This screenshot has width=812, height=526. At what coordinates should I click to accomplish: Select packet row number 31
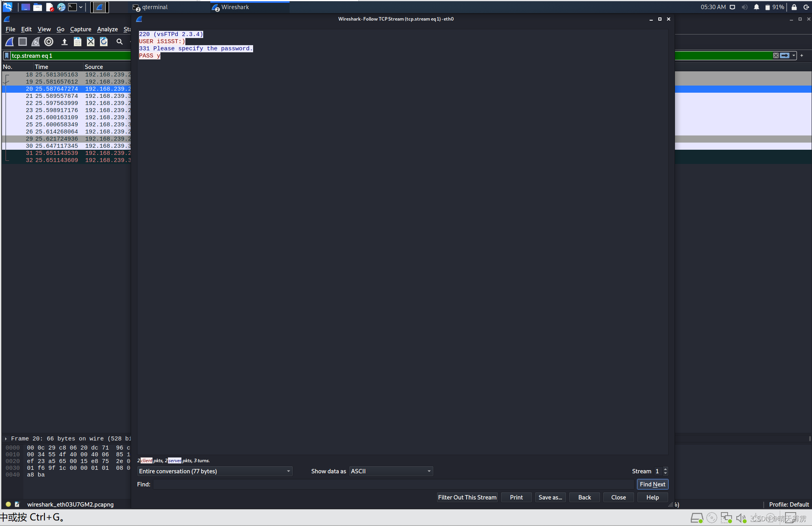point(67,153)
